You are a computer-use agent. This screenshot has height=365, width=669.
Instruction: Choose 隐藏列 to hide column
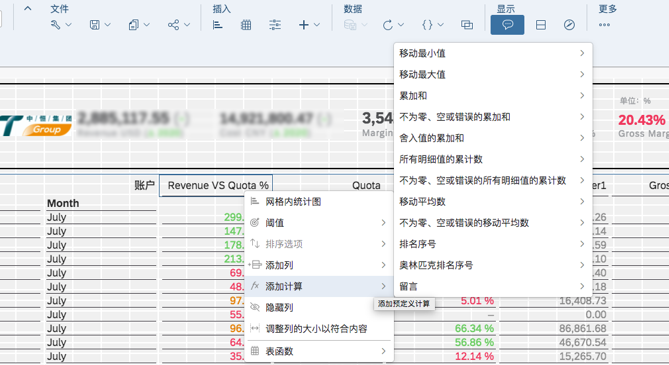(319, 307)
